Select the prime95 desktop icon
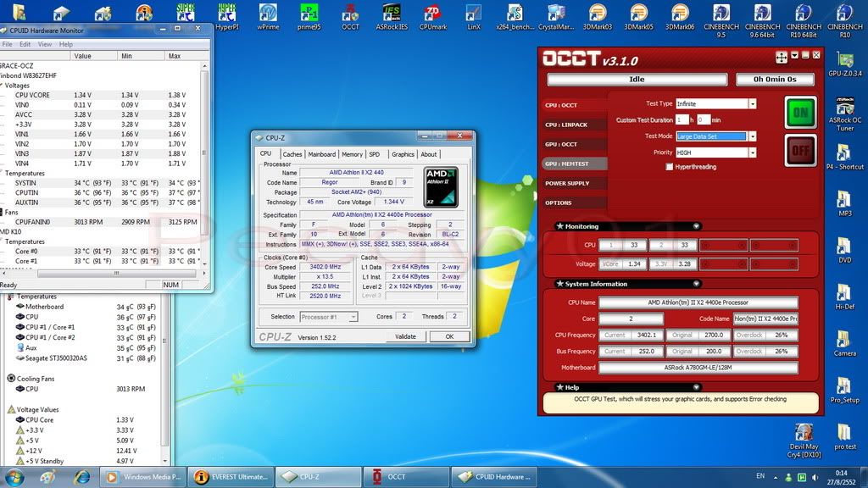The width and height of the screenshot is (868, 488). tap(309, 17)
